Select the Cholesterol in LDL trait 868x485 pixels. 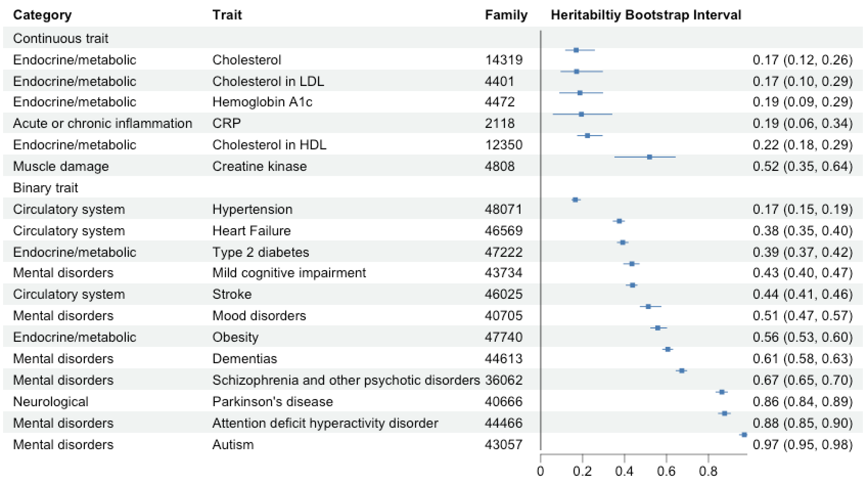pyautogui.click(x=268, y=81)
